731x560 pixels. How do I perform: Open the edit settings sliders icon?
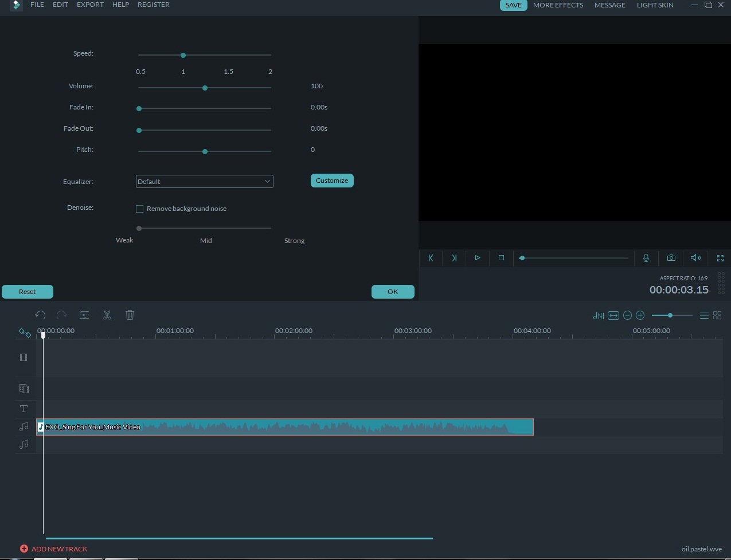84,315
